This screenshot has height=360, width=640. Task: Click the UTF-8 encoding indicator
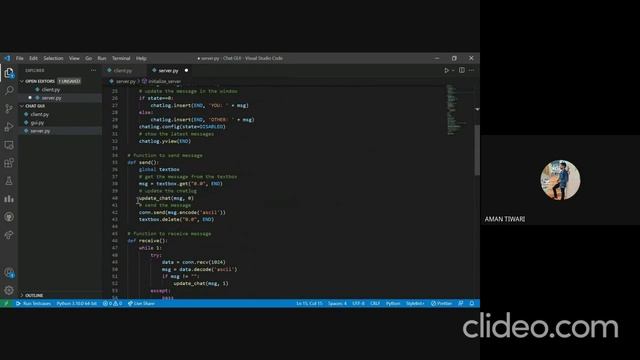click(x=358, y=304)
